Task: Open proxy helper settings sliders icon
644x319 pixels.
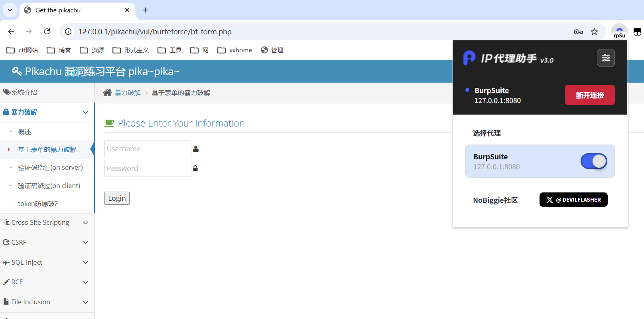Action: 606,58
